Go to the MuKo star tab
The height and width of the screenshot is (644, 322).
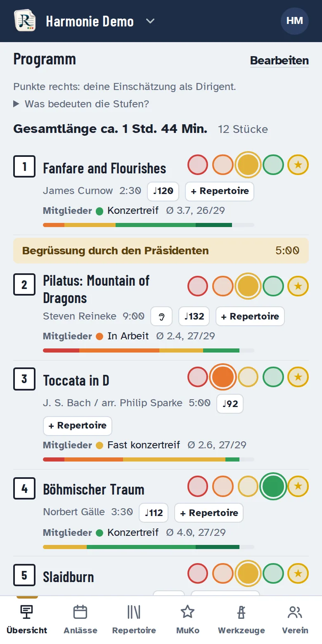point(188,619)
